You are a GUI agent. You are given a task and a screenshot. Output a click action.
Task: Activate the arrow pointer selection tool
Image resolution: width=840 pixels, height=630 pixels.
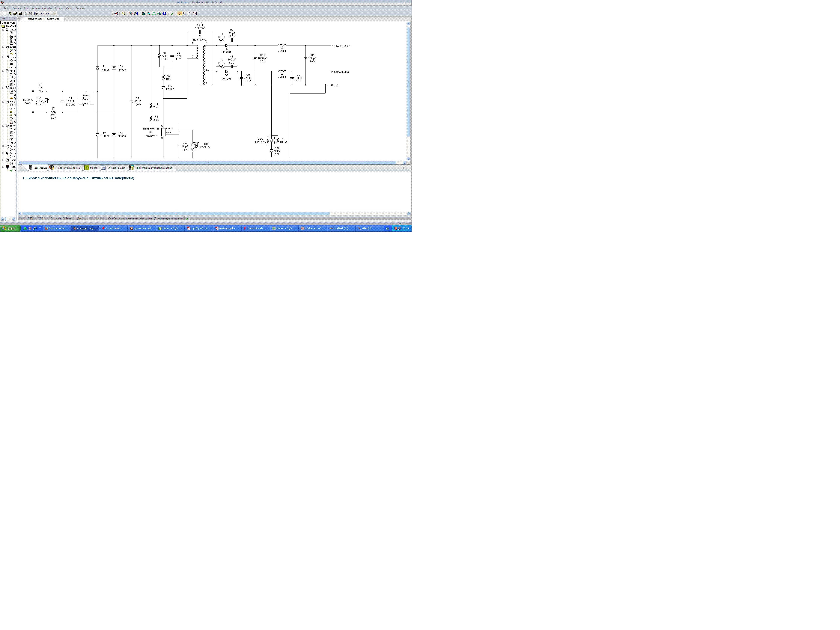pyautogui.click(x=179, y=13)
